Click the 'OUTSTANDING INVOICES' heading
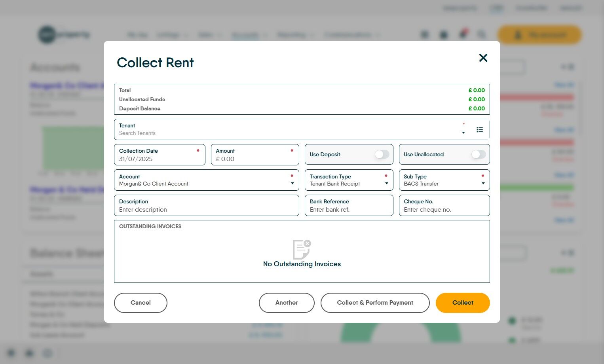 tap(150, 226)
